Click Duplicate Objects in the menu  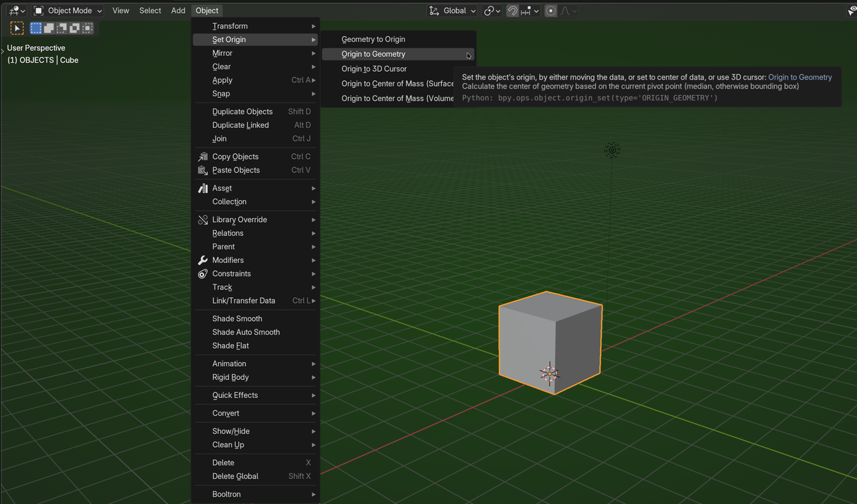click(242, 112)
